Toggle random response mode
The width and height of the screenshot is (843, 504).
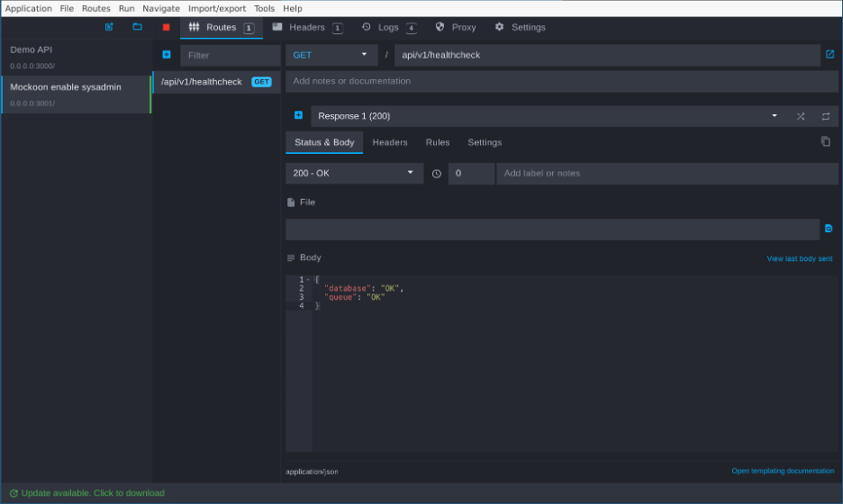[801, 116]
